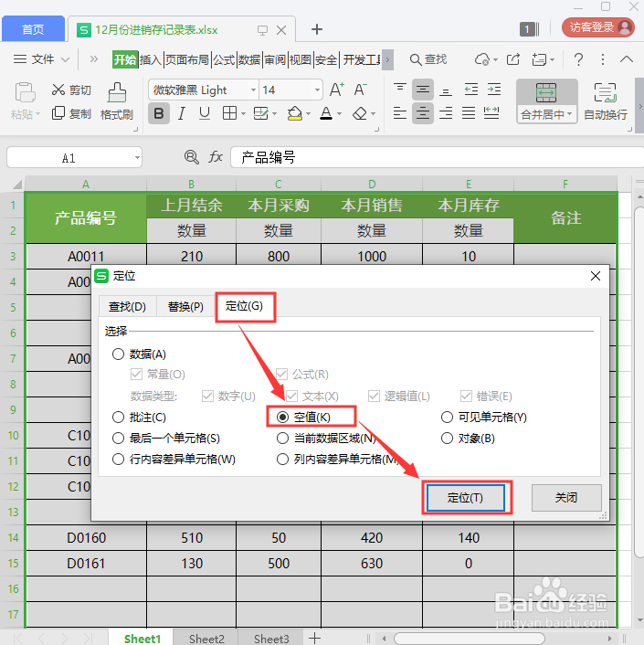Click the Share export icon in top bar
Image resolution: width=644 pixels, height=645 pixels.
point(513,59)
